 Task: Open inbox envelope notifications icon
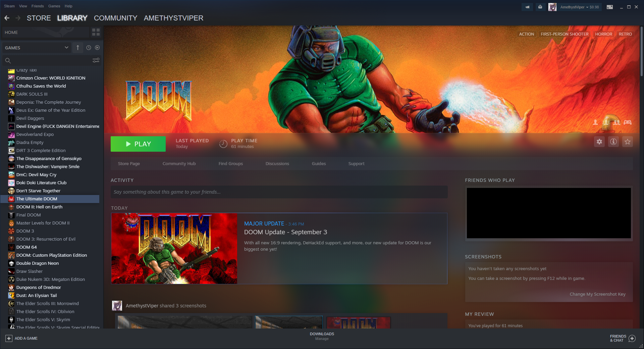tap(540, 7)
